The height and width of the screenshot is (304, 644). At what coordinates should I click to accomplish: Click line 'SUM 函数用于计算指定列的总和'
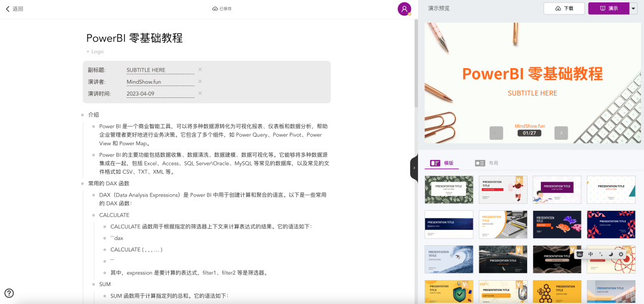point(169,296)
